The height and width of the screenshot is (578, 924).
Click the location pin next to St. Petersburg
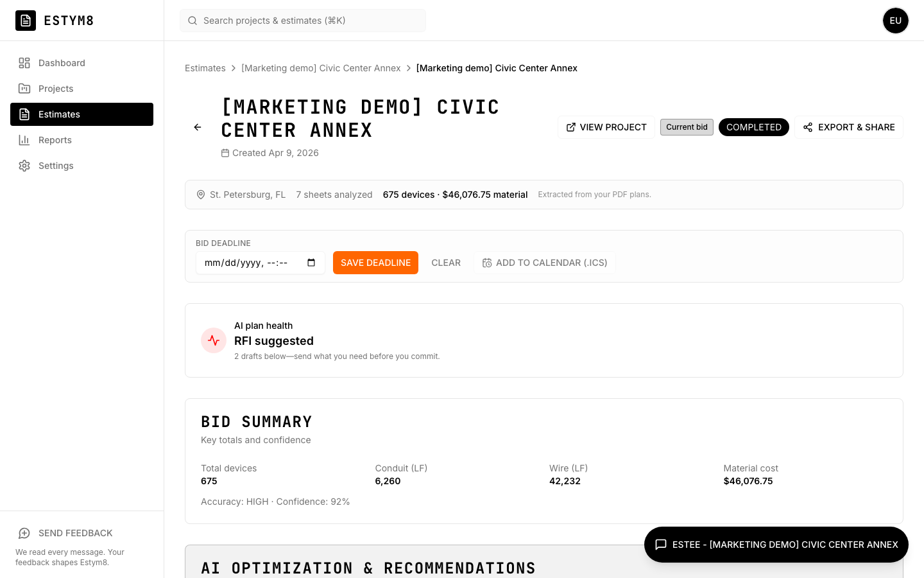(x=201, y=195)
